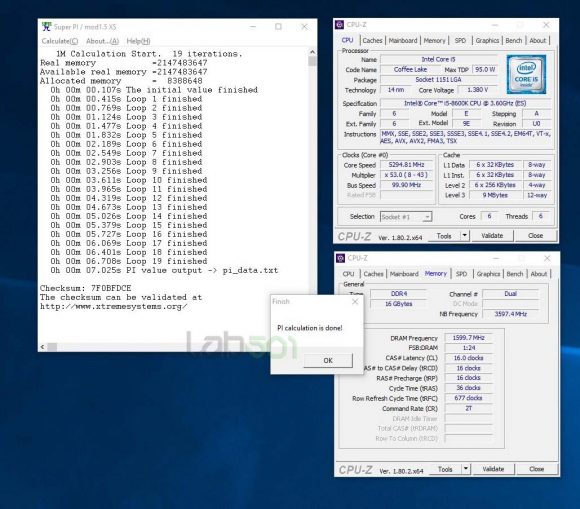The image size is (580, 509).
Task: Select CPU tab in bottom CPU-Z window
Action: tap(348, 274)
